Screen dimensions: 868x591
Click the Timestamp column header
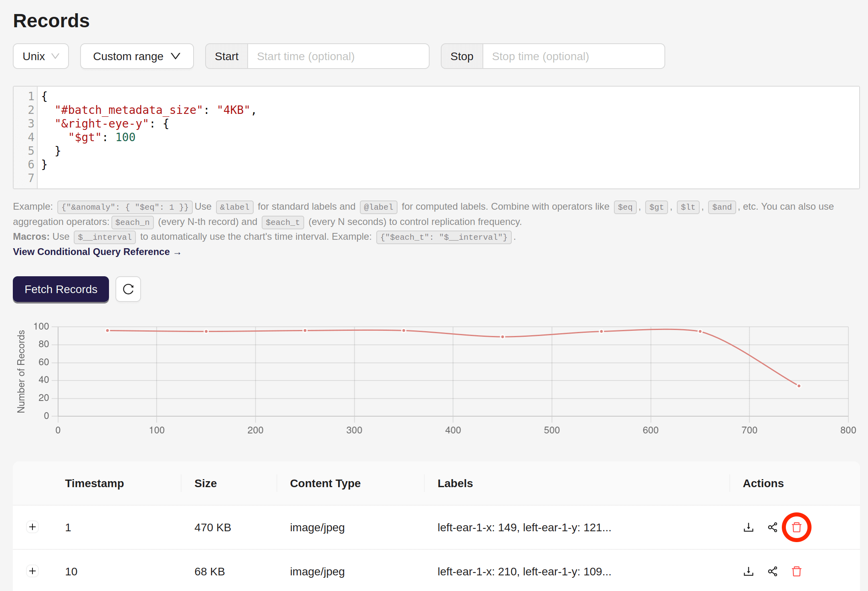point(95,483)
